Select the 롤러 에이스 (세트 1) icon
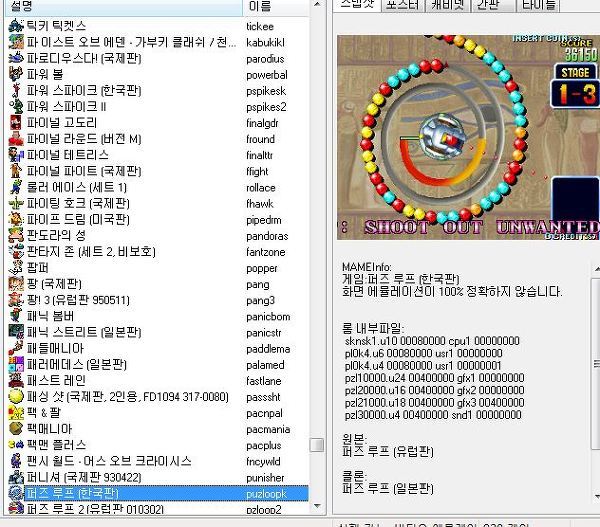 (16, 187)
